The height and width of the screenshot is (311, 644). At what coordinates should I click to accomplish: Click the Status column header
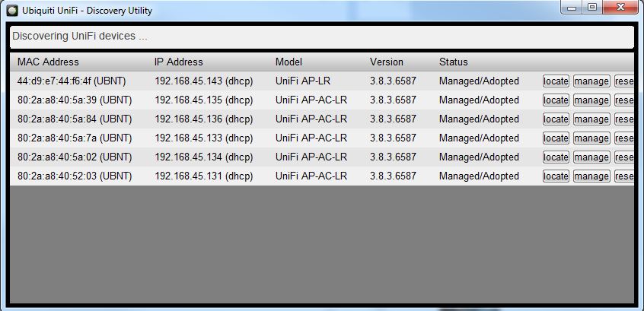point(454,62)
